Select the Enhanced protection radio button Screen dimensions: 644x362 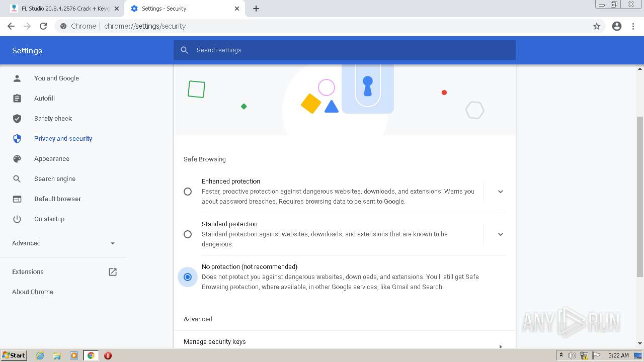click(x=188, y=192)
